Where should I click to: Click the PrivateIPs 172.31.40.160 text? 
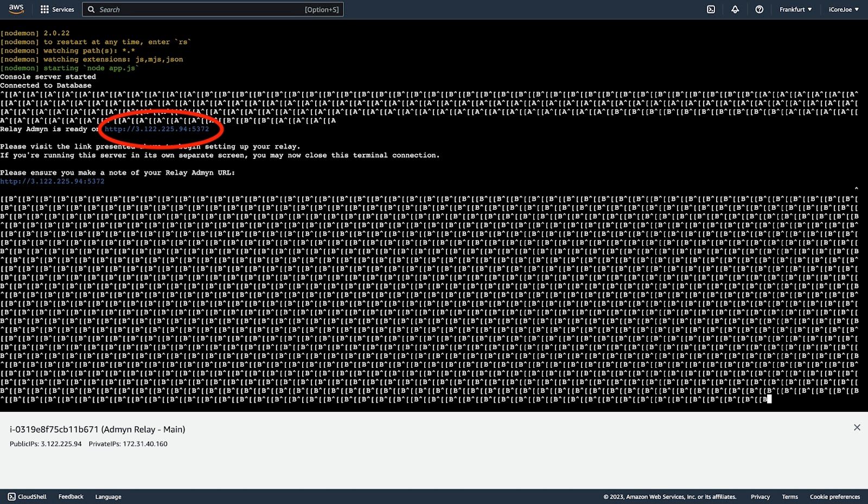tap(128, 444)
